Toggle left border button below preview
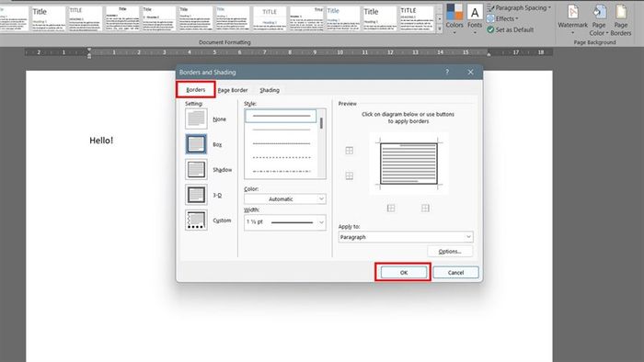Viewport: 644px width, 362px height. 391,209
